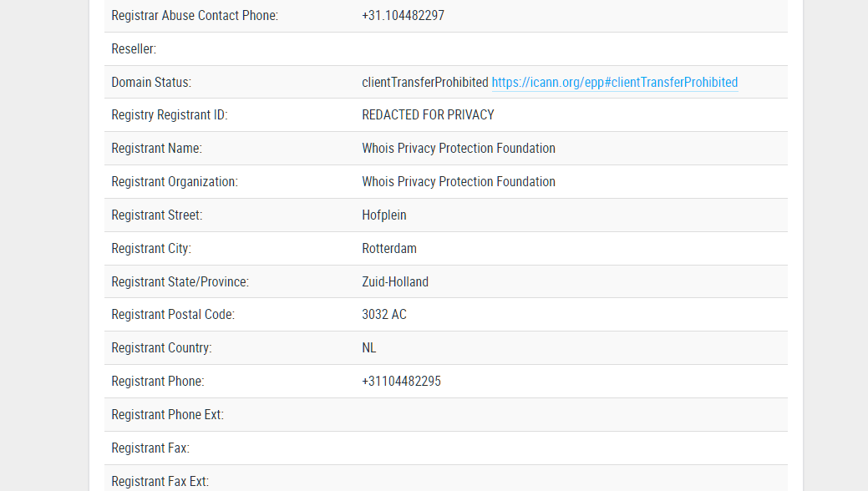Click the Registrar Abuse Contact Phone label
The height and width of the screenshot is (491, 868).
point(195,15)
